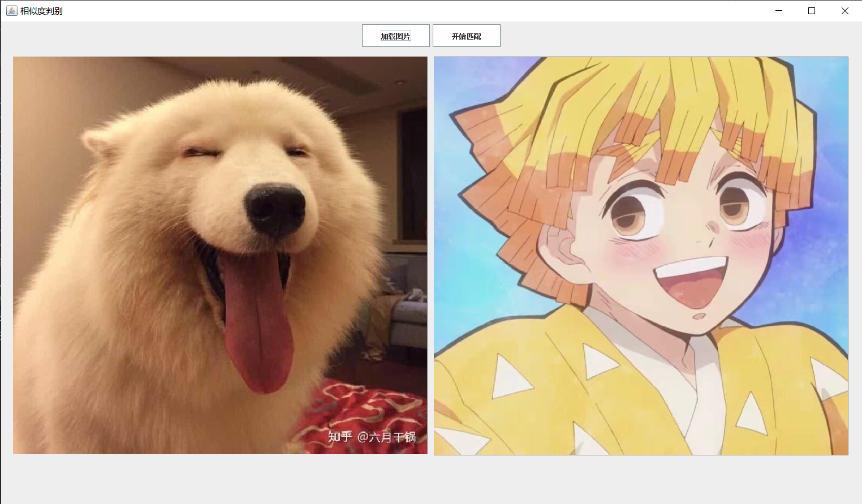Click the 加载图片 (load image) button

[x=395, y=36]
